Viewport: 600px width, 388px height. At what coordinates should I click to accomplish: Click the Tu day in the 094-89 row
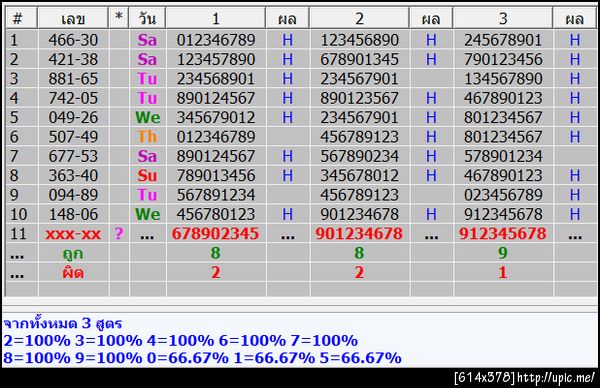point(147,195)
